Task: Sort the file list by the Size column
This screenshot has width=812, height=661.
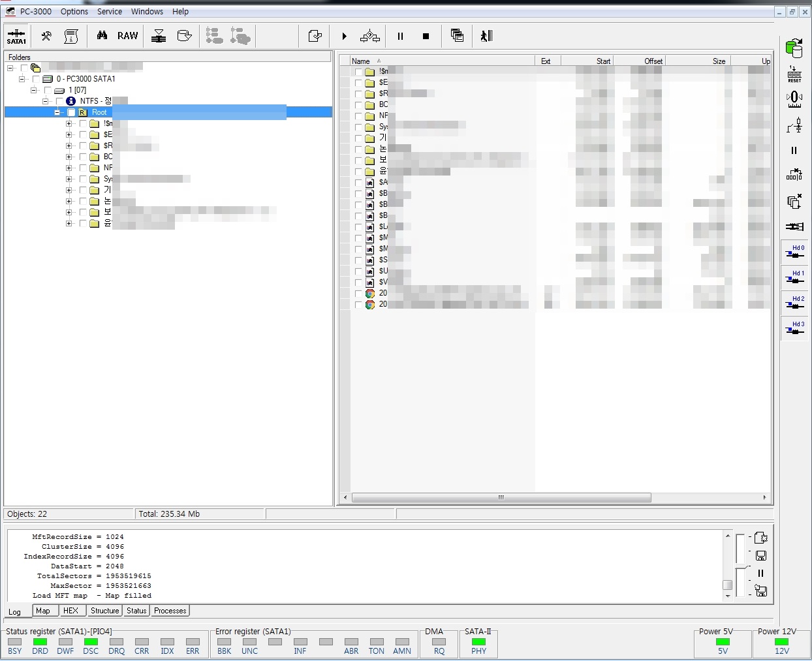Action: 697,61
